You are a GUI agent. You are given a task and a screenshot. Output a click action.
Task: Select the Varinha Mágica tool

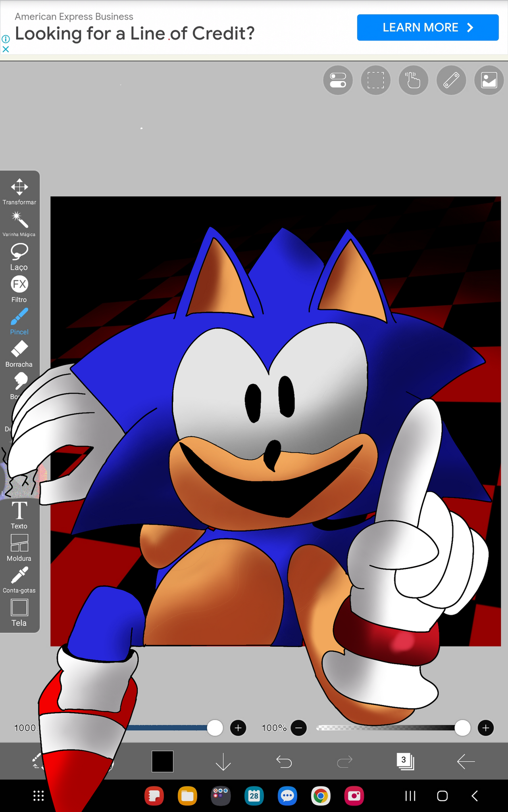click(x=19, y=224)
